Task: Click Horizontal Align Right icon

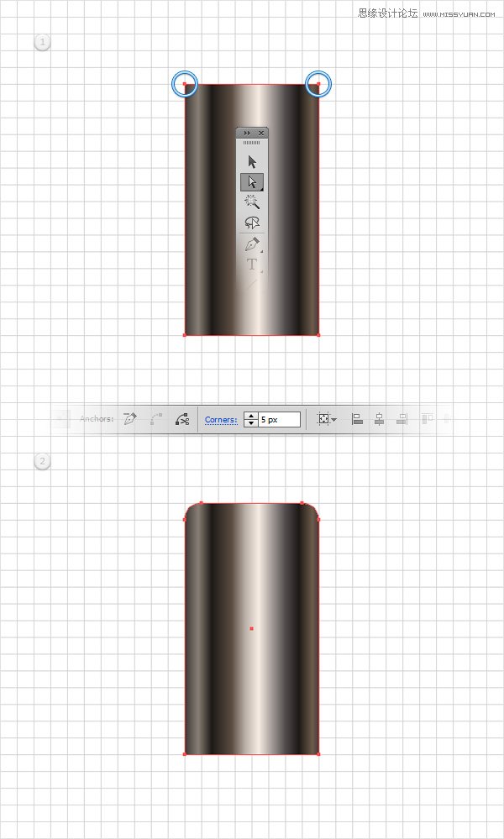Action: (402, 419)
